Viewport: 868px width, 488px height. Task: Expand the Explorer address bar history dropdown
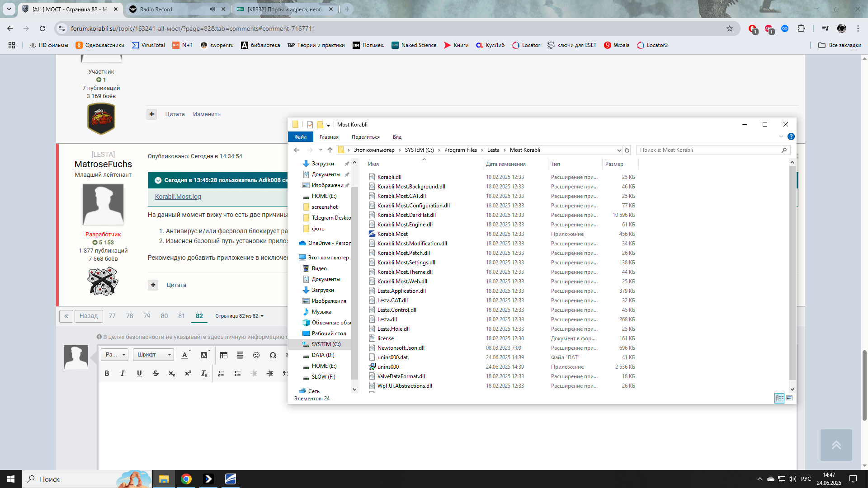pos(619,150)
